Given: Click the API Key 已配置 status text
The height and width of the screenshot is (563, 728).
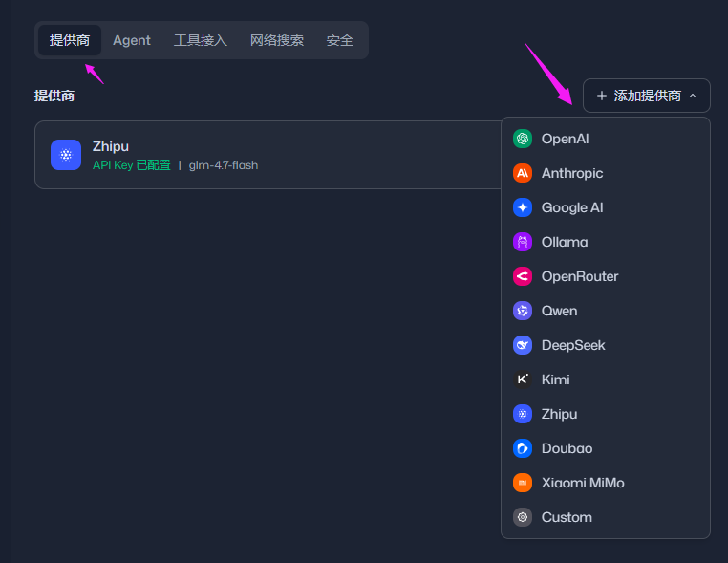Looking at the screenshot, I should (x=132, y=165).
